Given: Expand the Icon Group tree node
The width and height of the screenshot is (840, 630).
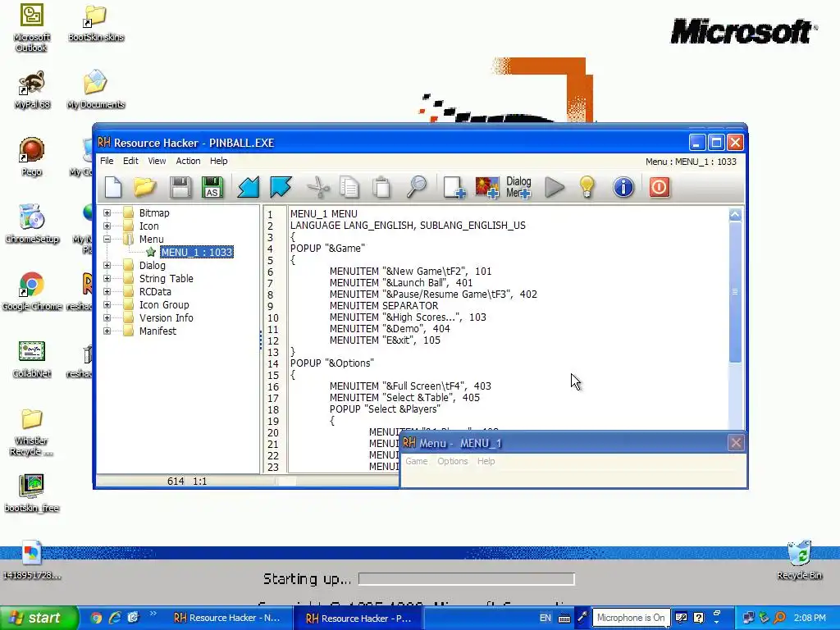Looking at the screenshot, I should [x=107, y=305].
